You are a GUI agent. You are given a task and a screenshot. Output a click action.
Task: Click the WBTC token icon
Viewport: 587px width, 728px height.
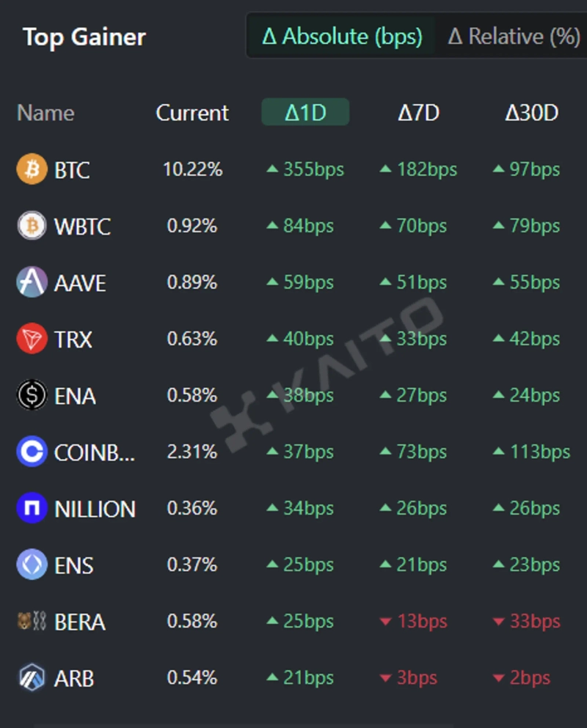(32, 226)
